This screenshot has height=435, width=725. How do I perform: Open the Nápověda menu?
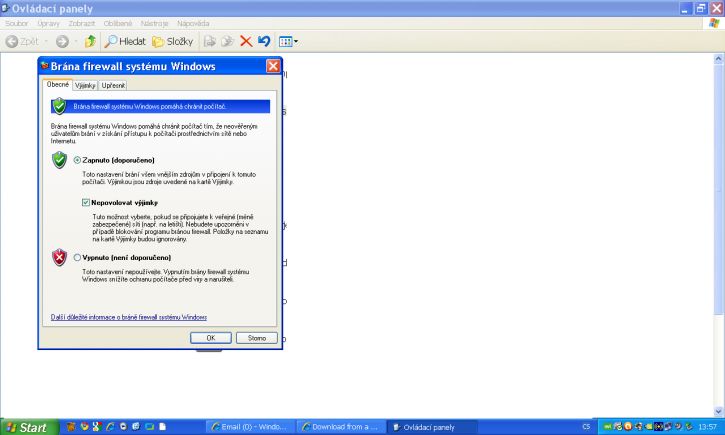click(193, 23)
